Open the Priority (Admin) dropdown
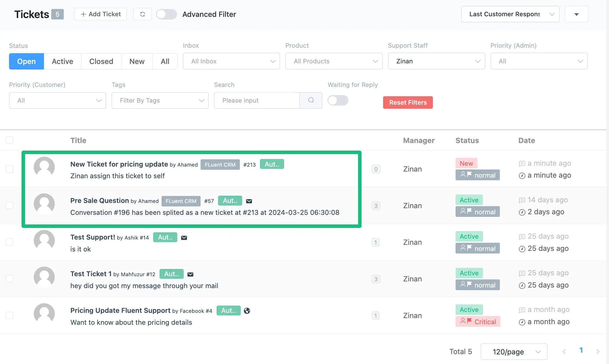The height and width of the screenshot is (364, 609). point(539,61)
